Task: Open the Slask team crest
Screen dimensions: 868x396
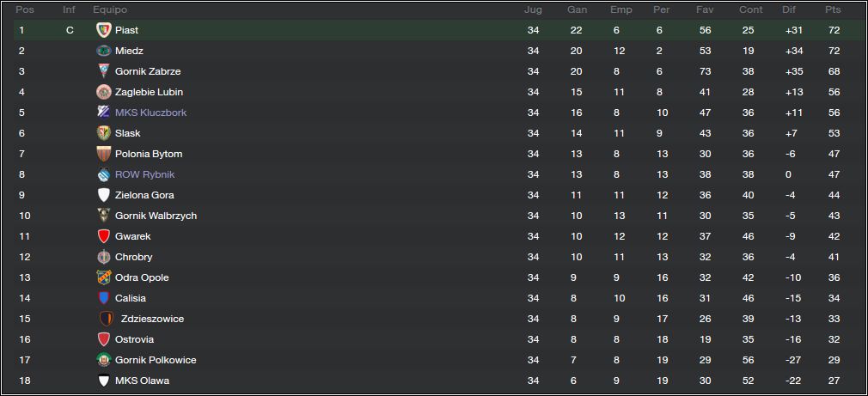Action: [x=103, y=133]
